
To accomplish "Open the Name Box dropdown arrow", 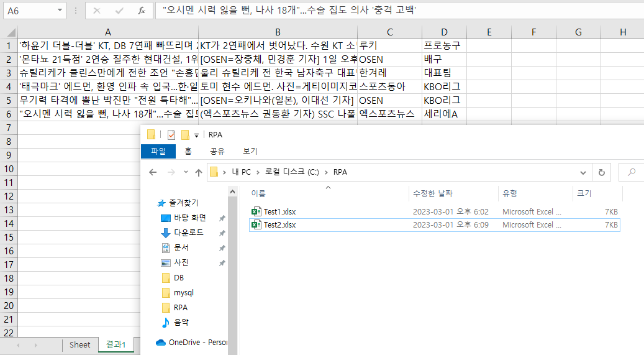I will pyautogui.click(x=60, y=11).
